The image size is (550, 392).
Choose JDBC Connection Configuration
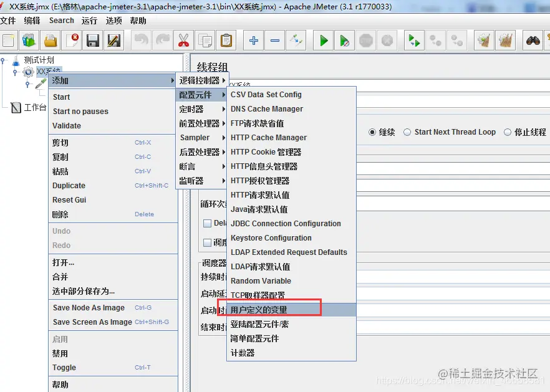(x=291, y=224)
